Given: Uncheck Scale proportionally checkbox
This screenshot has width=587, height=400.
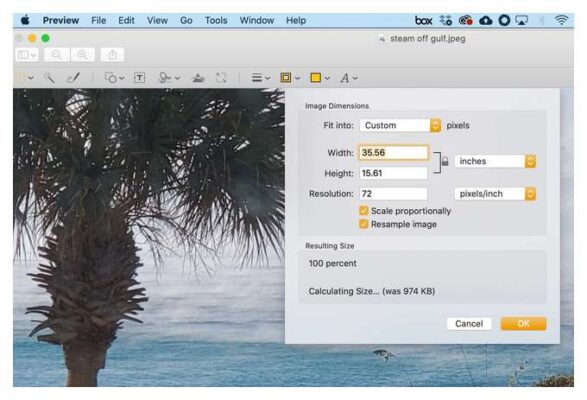Looking at the screenshot, I should coord(363,210).
